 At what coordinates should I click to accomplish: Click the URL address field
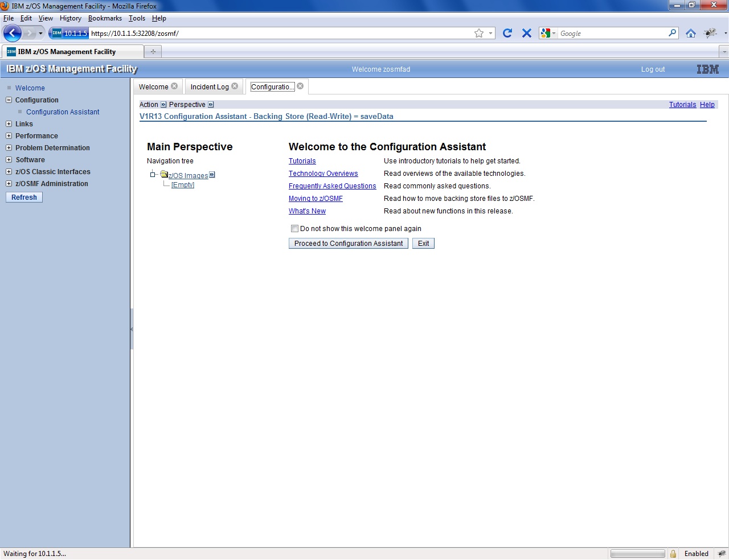pyautogui.click(x=281, y=33)
